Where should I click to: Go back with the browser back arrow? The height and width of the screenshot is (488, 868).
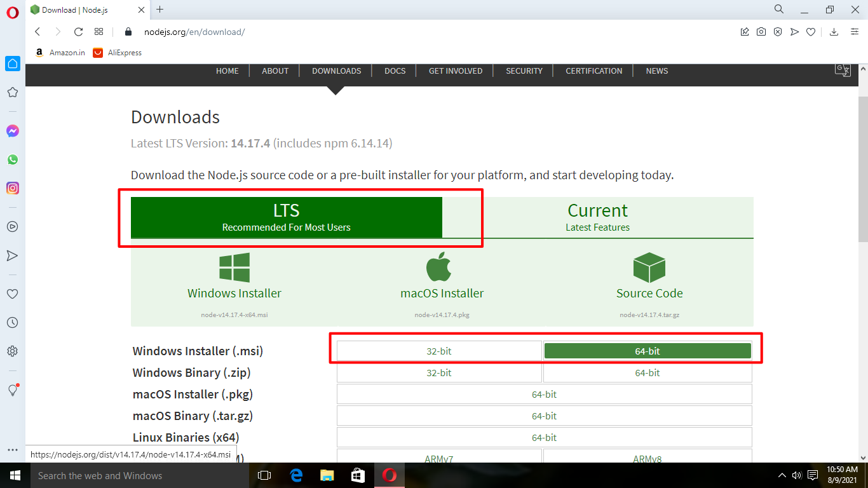pos(37,32)
